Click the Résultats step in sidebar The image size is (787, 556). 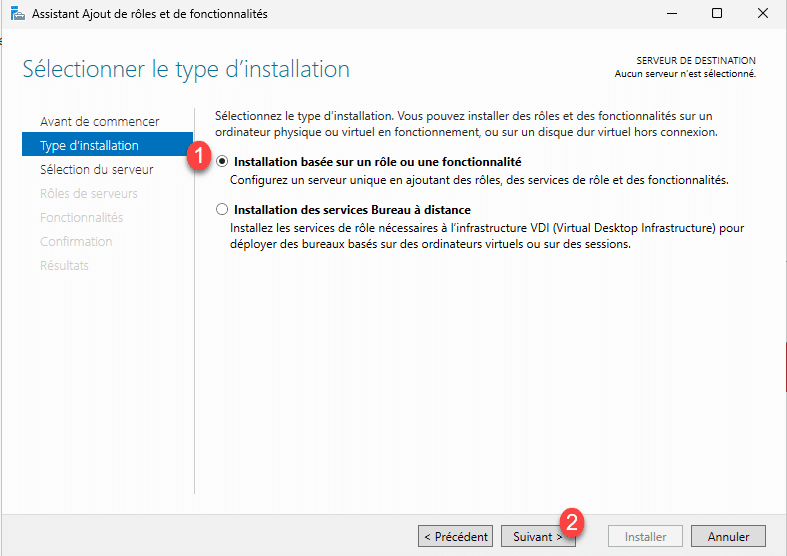pos(64,265)
